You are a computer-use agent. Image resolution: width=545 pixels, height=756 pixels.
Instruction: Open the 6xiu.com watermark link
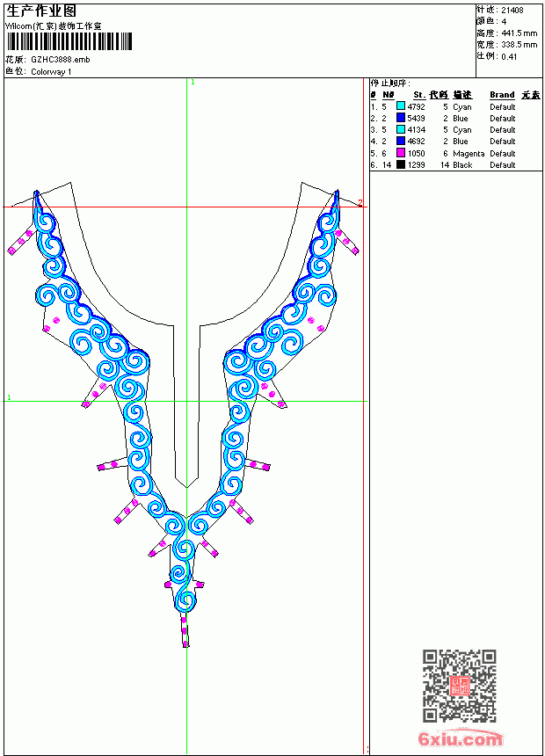click(x=461, y=738)
